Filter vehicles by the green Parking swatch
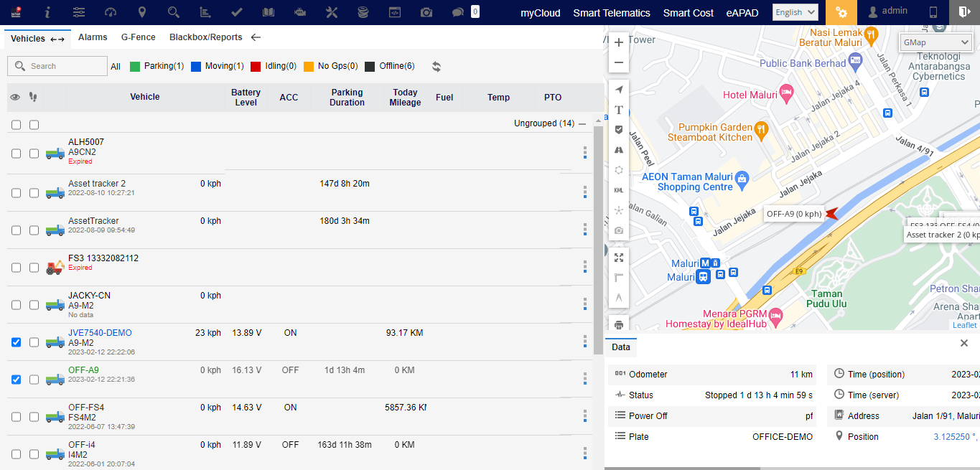 tap(135, 67)
